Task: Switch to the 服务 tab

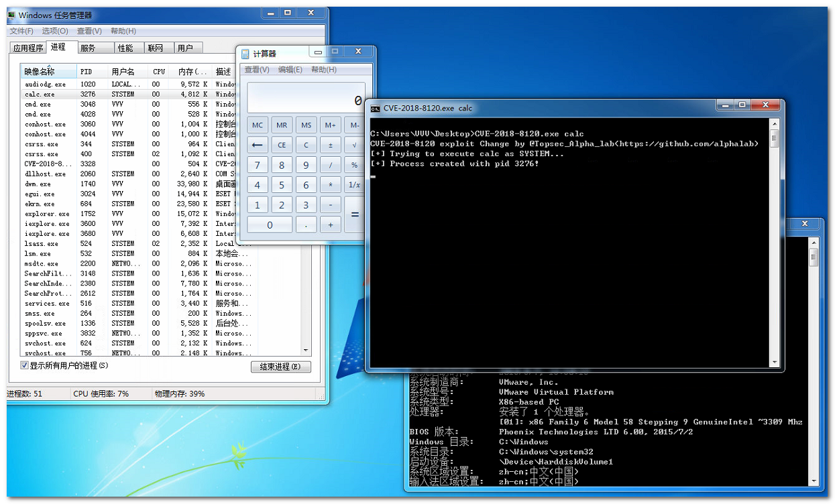Action: tap(87, 48)
